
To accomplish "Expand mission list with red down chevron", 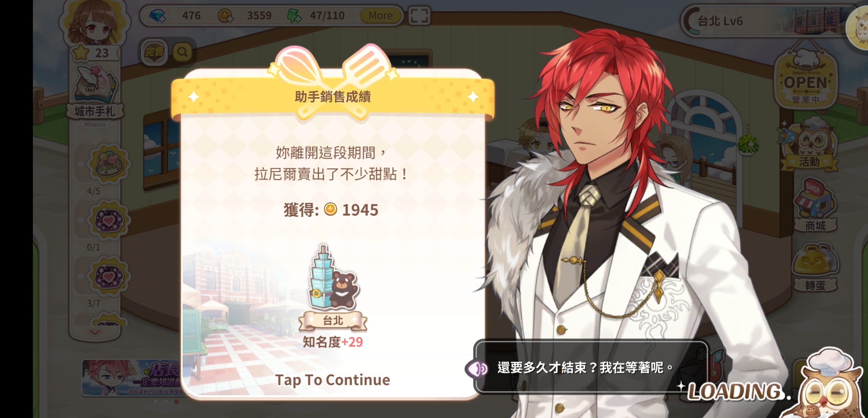I will tap(95, 332).
